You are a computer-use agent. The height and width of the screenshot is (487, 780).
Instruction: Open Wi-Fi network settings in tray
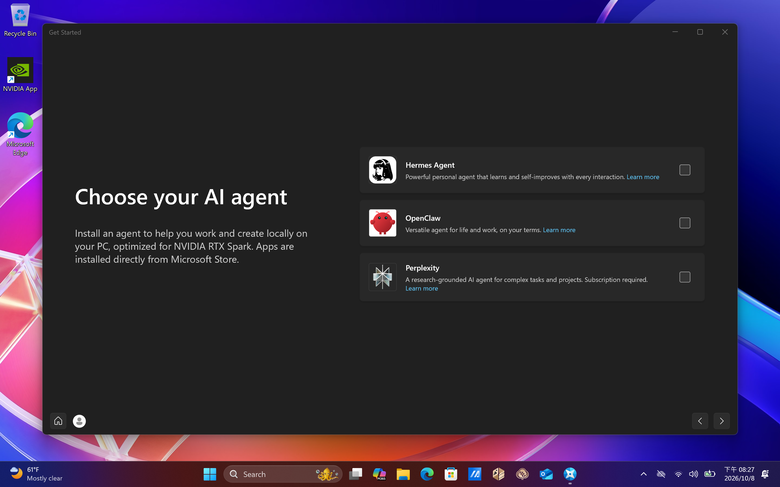[x=678, y=474]
